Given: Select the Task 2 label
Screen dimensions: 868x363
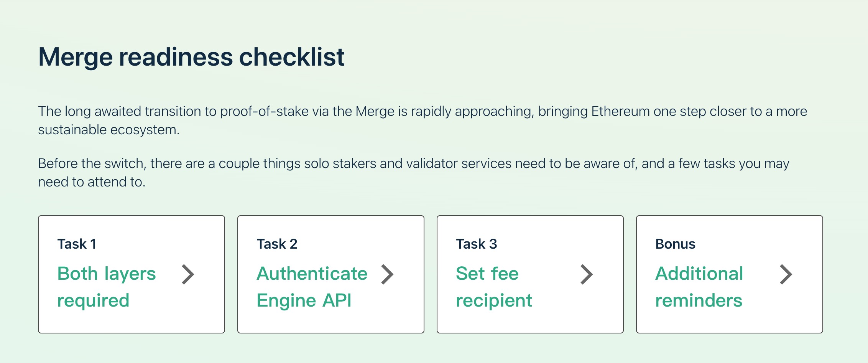Looking at the screenshot, I should [277, 244].
